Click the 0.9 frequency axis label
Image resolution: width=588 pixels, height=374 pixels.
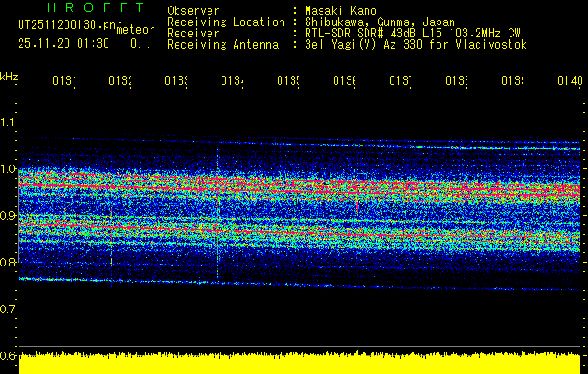(8, 215)
